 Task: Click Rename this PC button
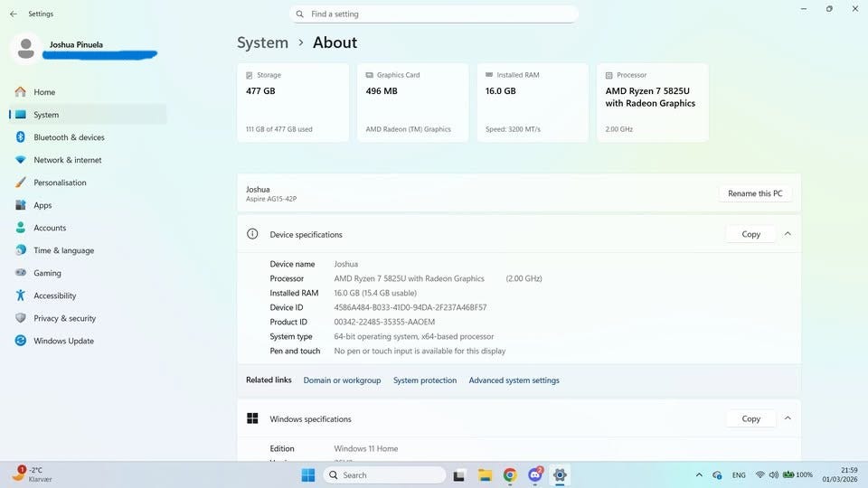coord(755,193)
